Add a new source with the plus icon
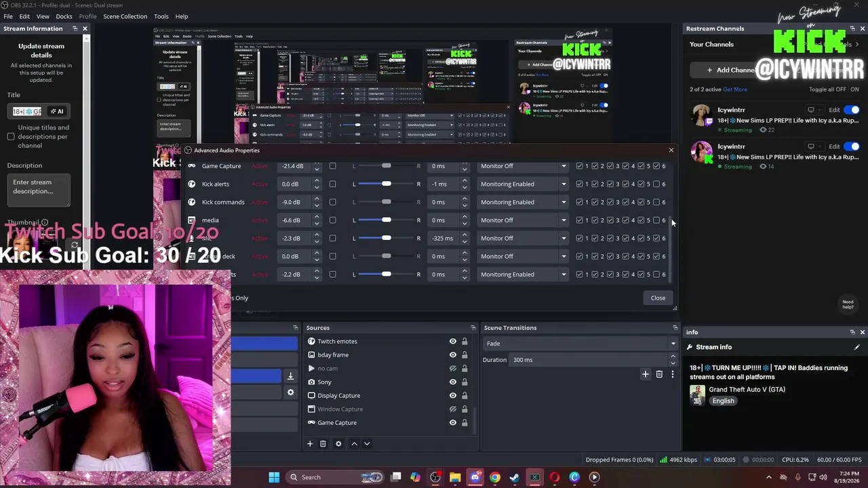 click(x=310, y=444)
